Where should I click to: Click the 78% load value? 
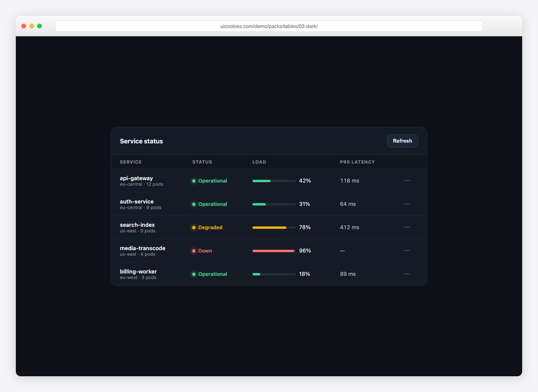(305, 228)
